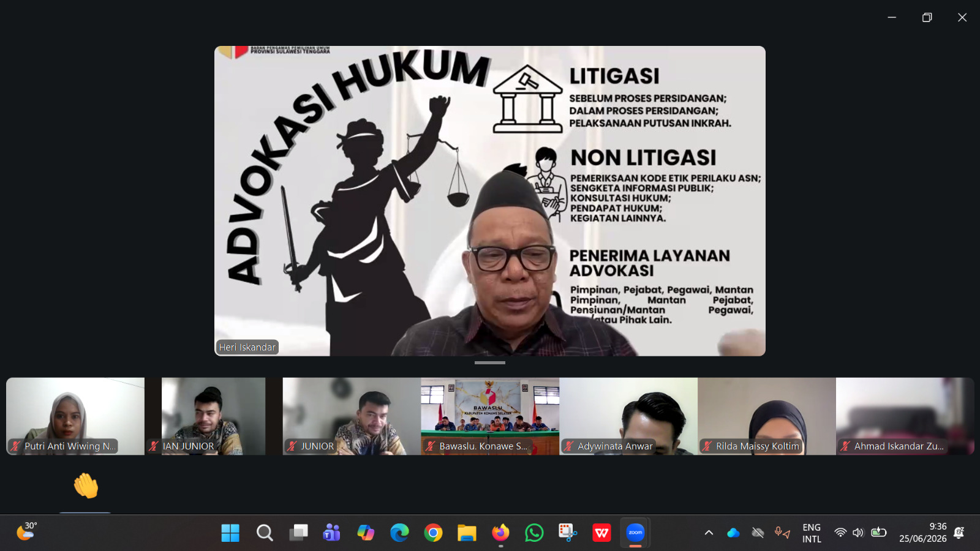Click the muted mic icon for Ahmad Iskandar
Viewport: 980px width, 551px height.
pos(846,446)
